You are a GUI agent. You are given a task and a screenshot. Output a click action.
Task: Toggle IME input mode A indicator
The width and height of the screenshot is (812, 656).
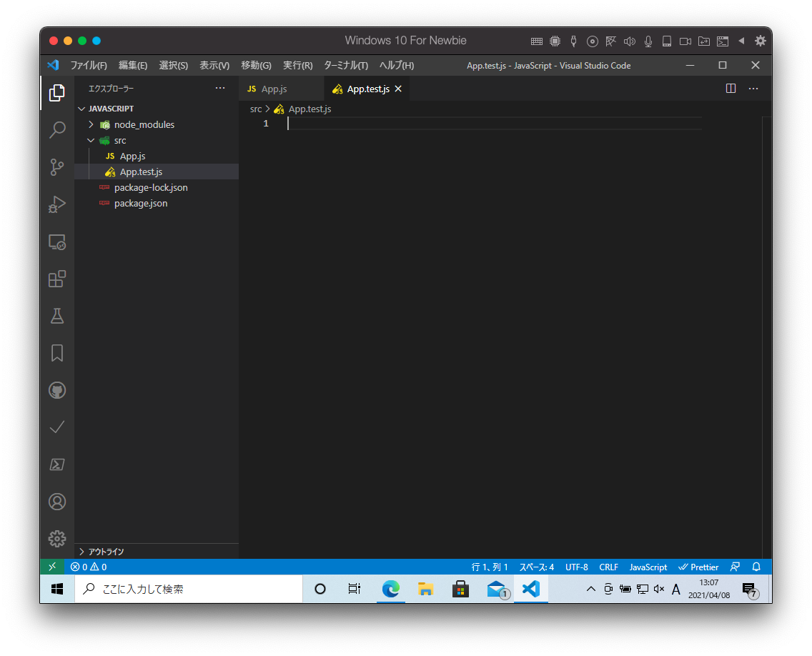click(675, 590)
